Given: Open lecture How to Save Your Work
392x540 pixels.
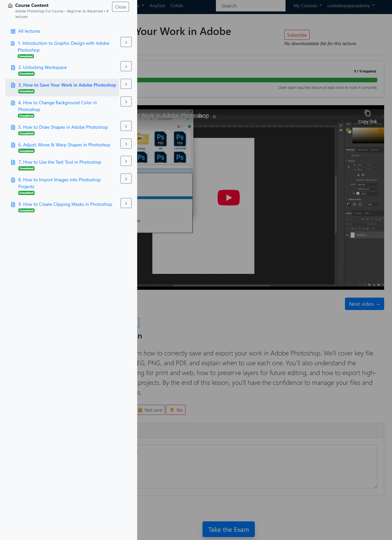Looking at the screenshot, I should tap(67, 85).
